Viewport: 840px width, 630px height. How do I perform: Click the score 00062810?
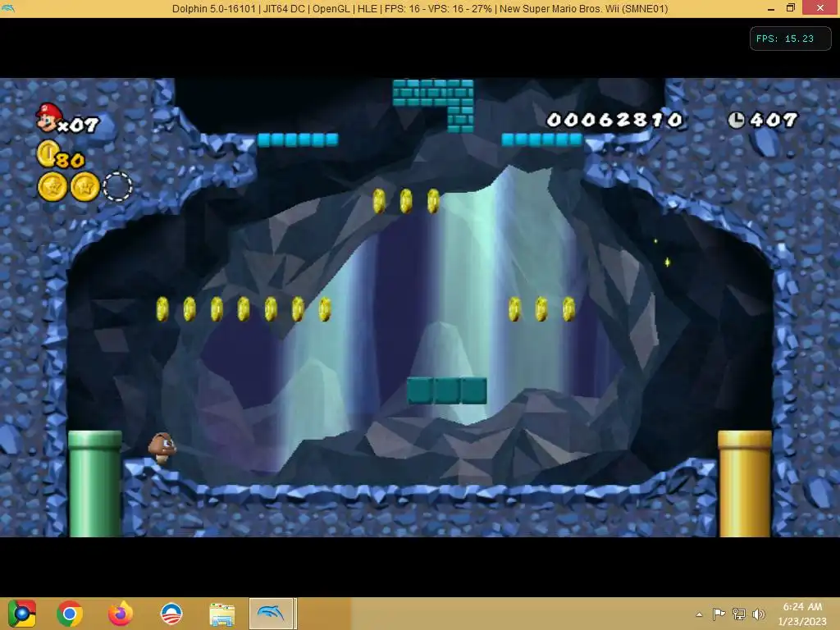(615, 120)
